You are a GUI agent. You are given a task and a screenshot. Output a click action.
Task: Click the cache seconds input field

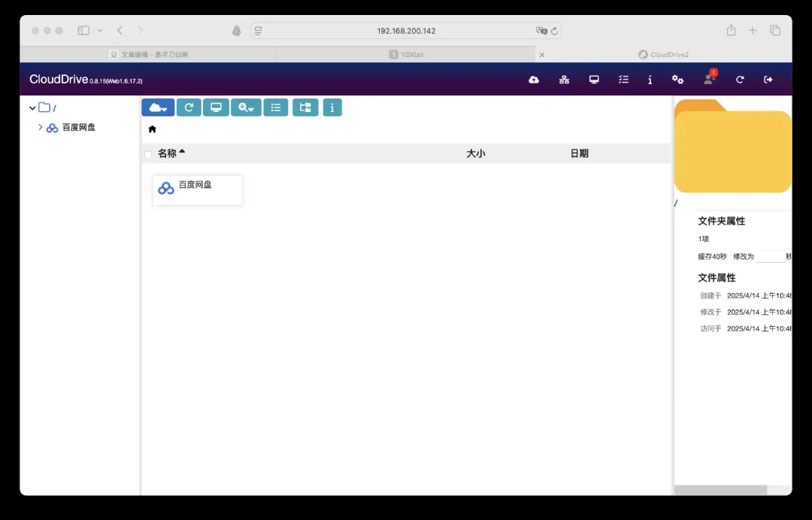pyautogui.click(x=770, y=257)
